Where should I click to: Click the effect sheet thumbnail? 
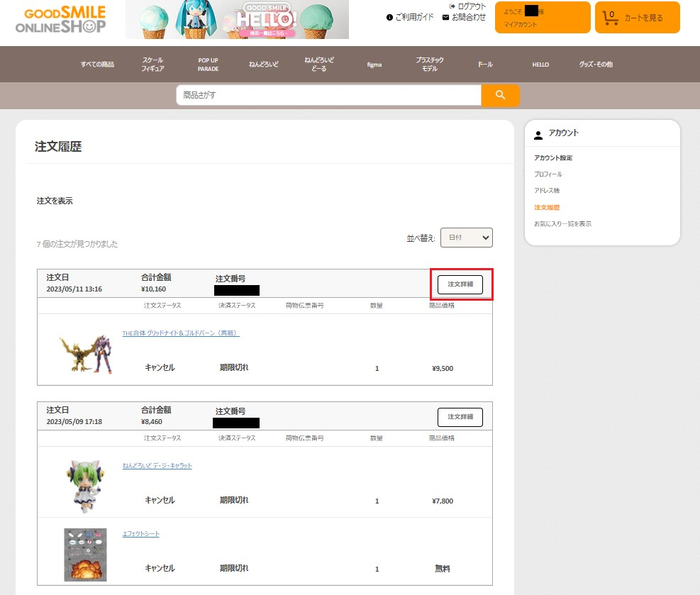(x=85, y=555)
